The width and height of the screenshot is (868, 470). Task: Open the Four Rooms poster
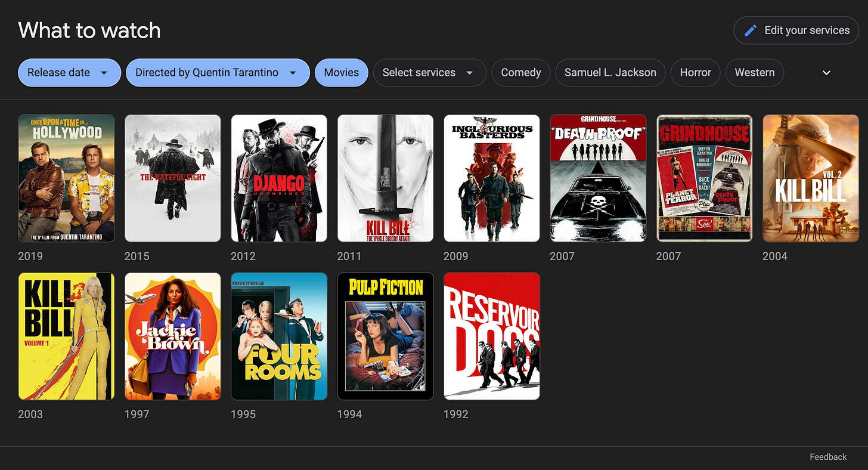279,336
